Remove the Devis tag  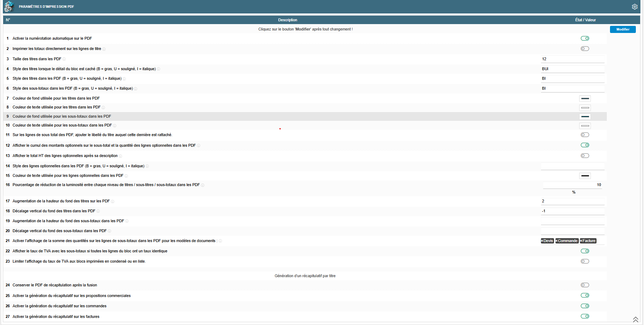[542, 241]
